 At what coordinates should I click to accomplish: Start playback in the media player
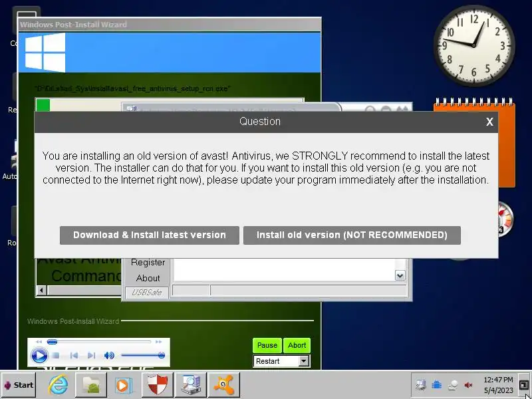(39, 356)
